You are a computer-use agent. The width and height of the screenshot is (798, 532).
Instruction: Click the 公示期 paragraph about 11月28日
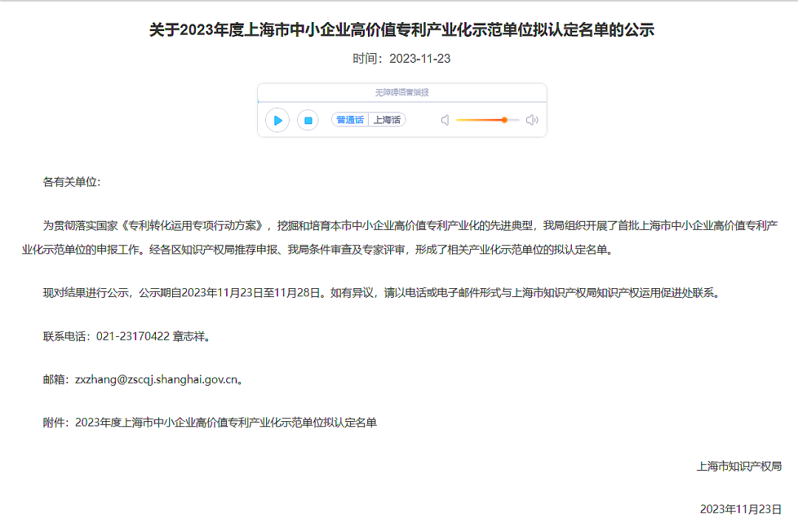(x=382, y=293)
